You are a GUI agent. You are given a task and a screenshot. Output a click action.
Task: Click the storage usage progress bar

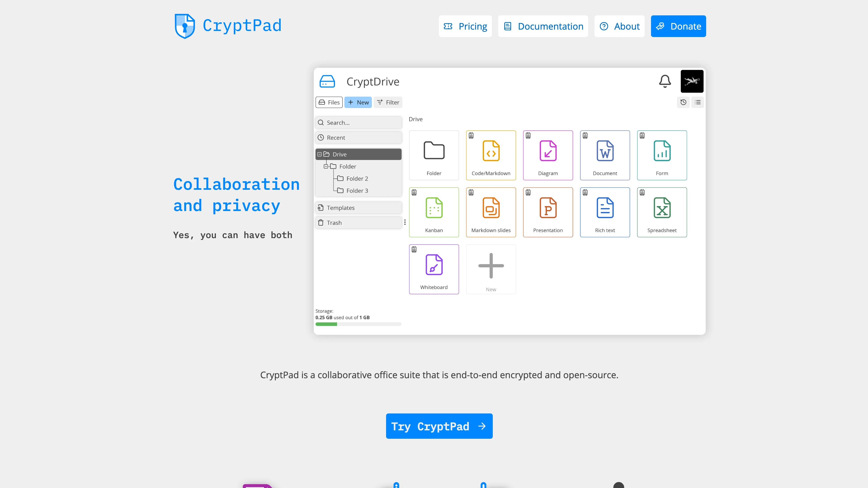(x=359, y=324)
